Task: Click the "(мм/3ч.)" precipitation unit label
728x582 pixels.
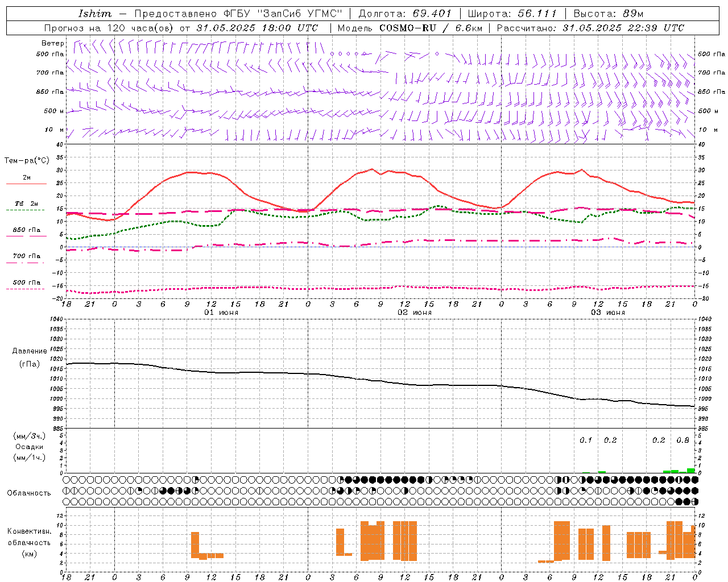Action: click(x=30, y=436)
